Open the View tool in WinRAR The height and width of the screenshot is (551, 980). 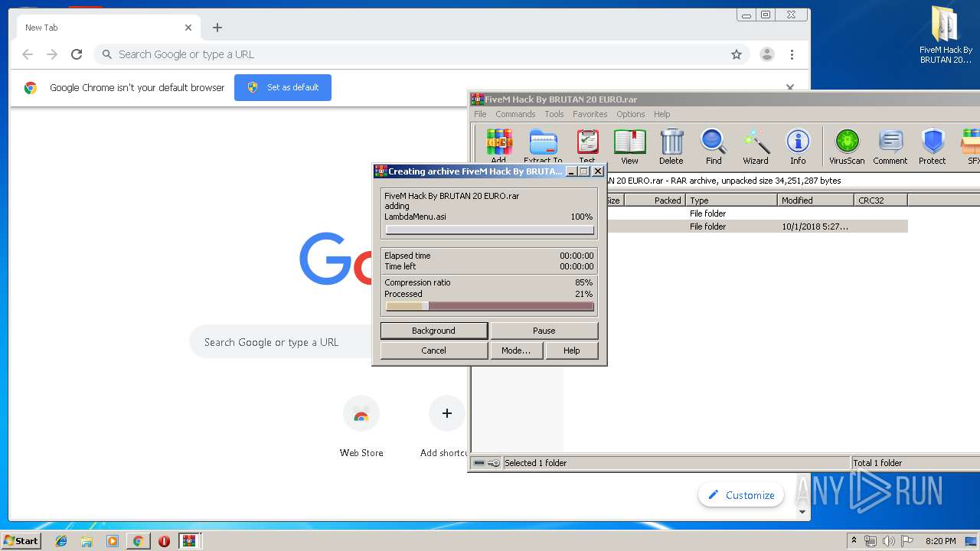629,145
